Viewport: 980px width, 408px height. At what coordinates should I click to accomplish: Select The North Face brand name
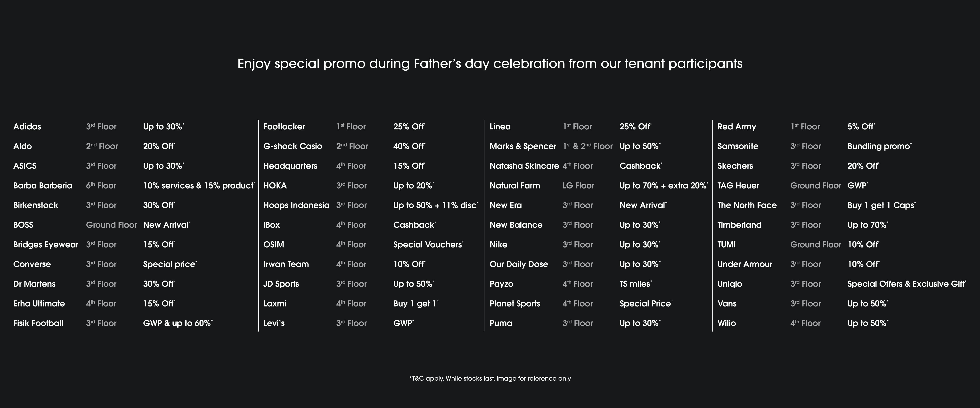(747, 205)
